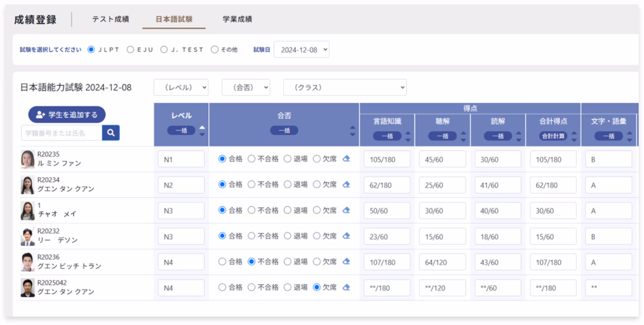The image size is (644, 325).
Task: Click 聴解 field showing **/120
Action: [x=442, y=288]
